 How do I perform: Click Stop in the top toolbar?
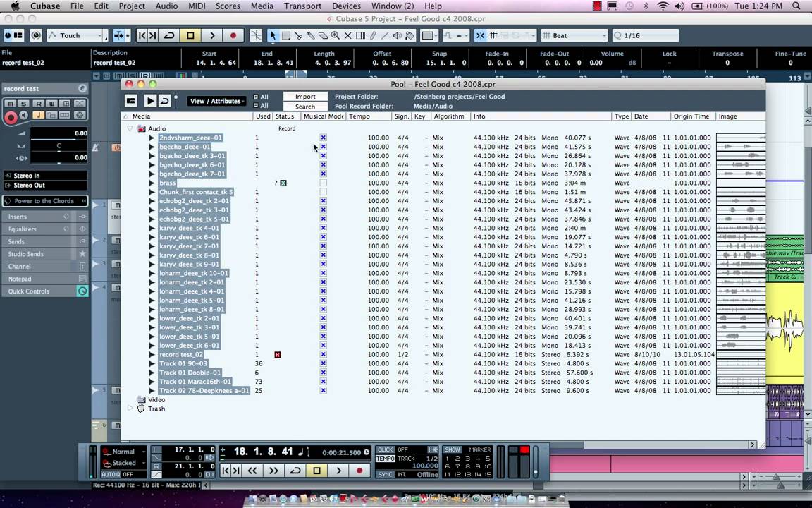point(190,35)
